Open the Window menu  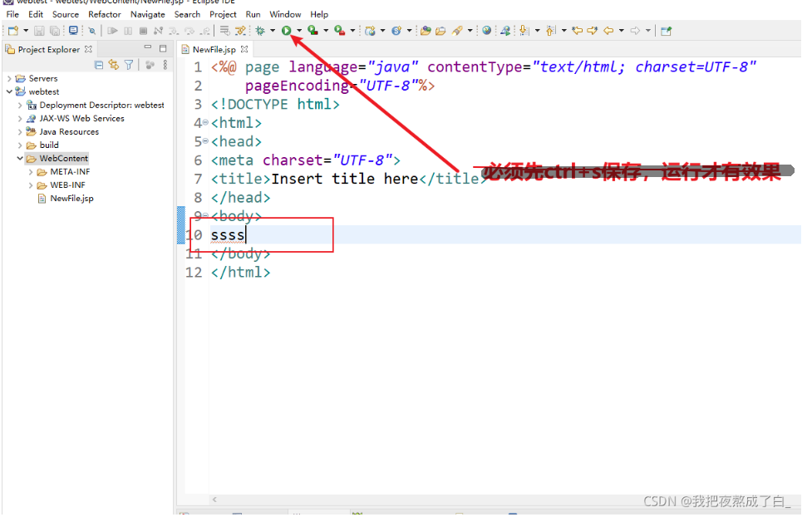[285, 14]
